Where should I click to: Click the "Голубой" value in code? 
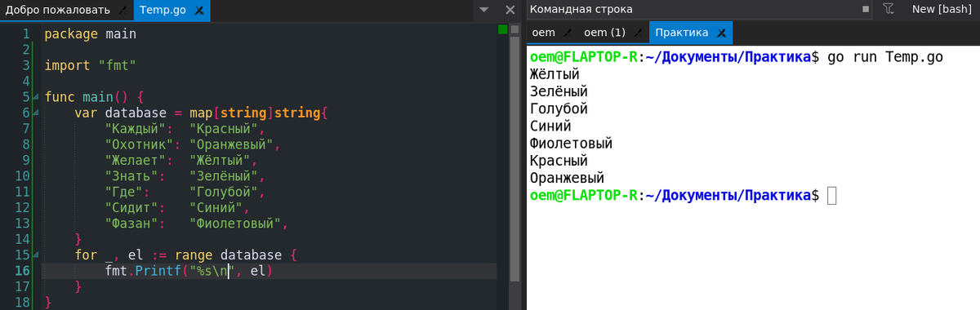point(225,193)
